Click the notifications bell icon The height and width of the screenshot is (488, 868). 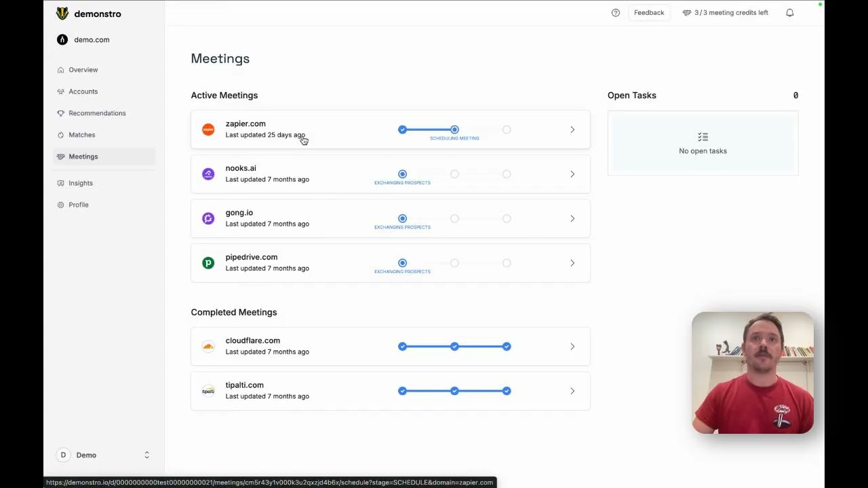pos(790,13)
